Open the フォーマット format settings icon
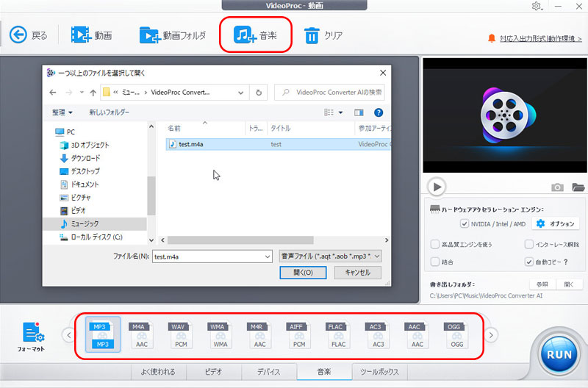Image resolution: width=588 pixels, height=388 pixels. click(x=32, y=332)
